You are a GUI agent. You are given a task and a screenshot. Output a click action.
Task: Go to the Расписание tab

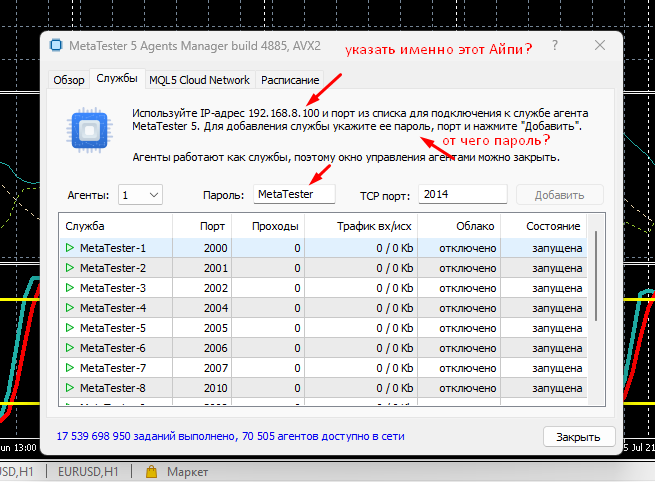(x=290, y=80)
